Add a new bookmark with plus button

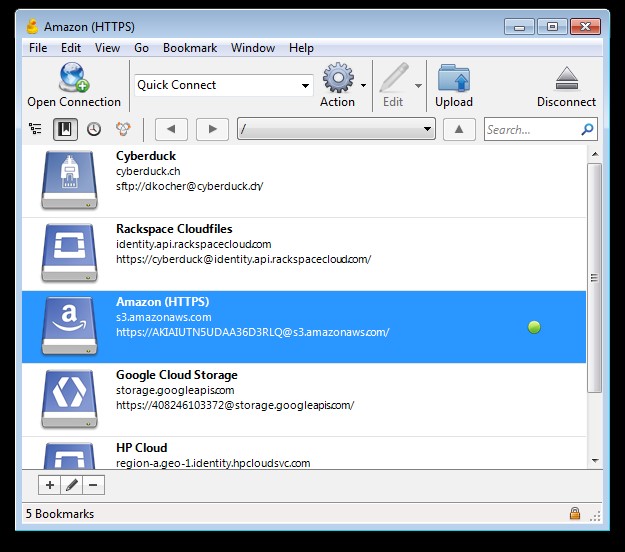point(49,485)
